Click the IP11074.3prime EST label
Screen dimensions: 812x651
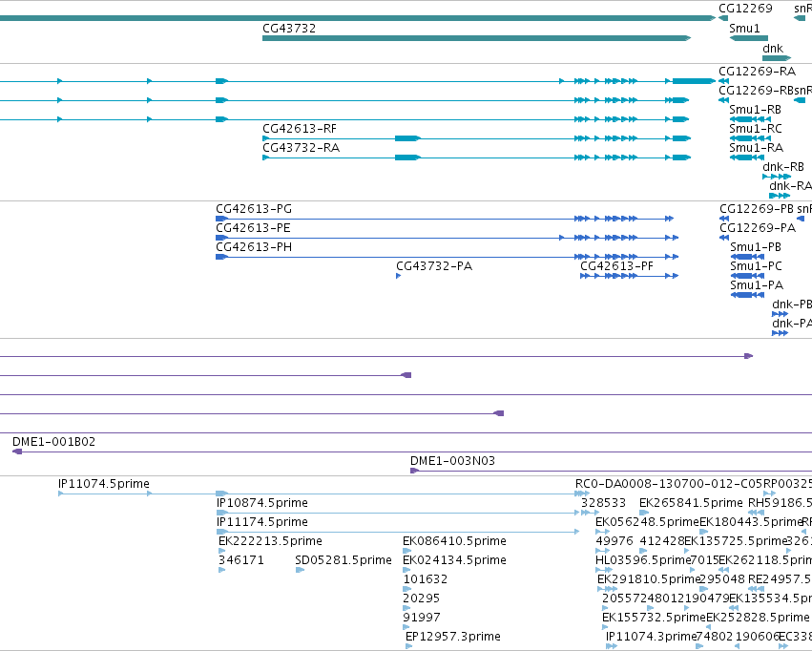[651, 637]
